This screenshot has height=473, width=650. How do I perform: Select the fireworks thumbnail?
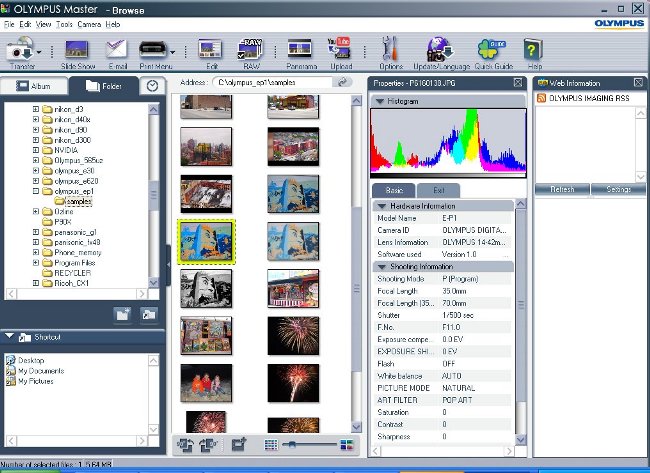[x=293, y=385]
